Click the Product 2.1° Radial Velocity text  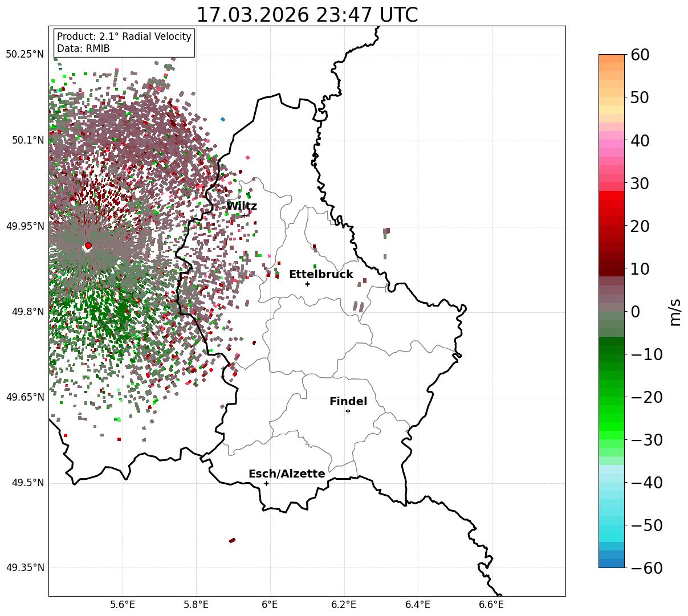(x=124, y=36)
